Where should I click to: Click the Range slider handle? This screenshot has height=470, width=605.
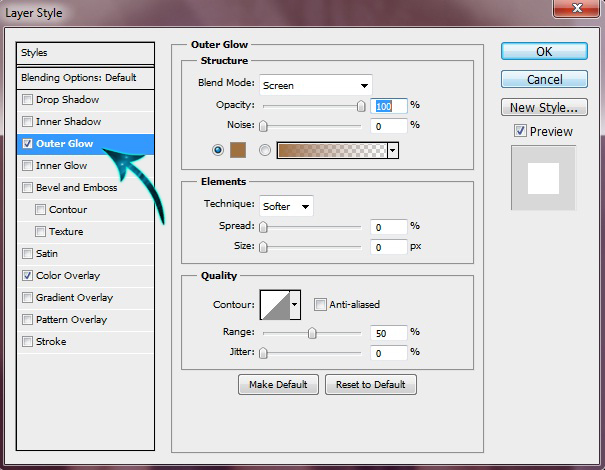pyautogui.click(x=312, y=333)
